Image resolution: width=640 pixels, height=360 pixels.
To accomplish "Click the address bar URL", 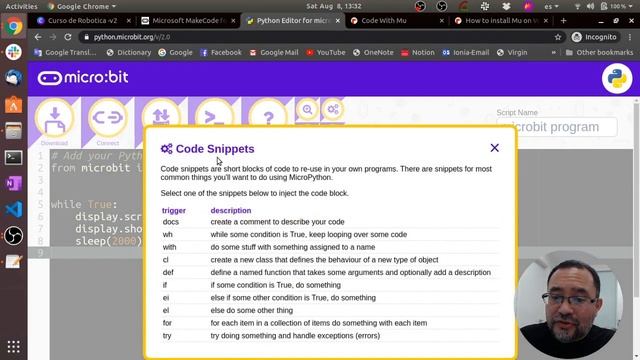I will [x=132, y=37].
